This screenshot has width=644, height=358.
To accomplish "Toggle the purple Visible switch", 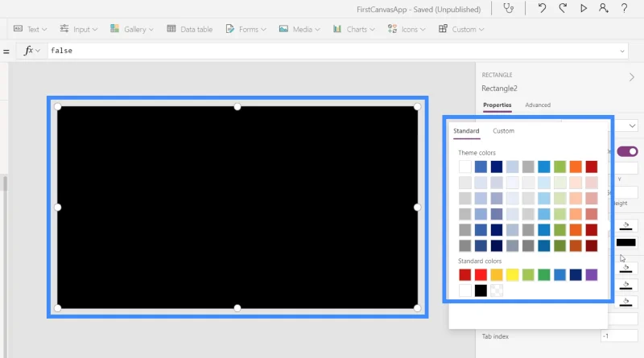I will click(627, 151).
